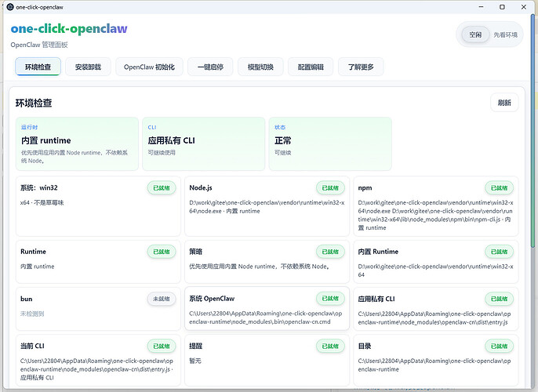The image size is (538, 392).
Task: Click the 已就绪 badge on Node.js card
Action: click(330, 188)
